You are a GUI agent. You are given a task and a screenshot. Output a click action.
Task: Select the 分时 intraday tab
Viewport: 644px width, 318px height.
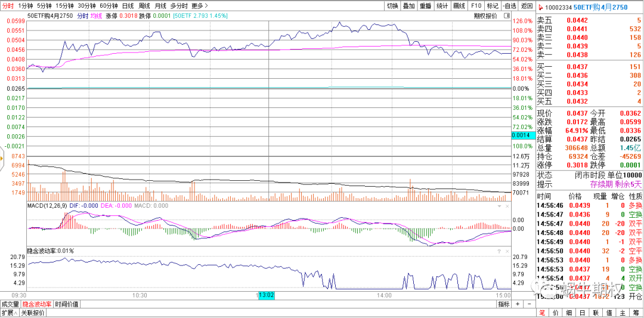pyautogui.click(x=8, y=6)
